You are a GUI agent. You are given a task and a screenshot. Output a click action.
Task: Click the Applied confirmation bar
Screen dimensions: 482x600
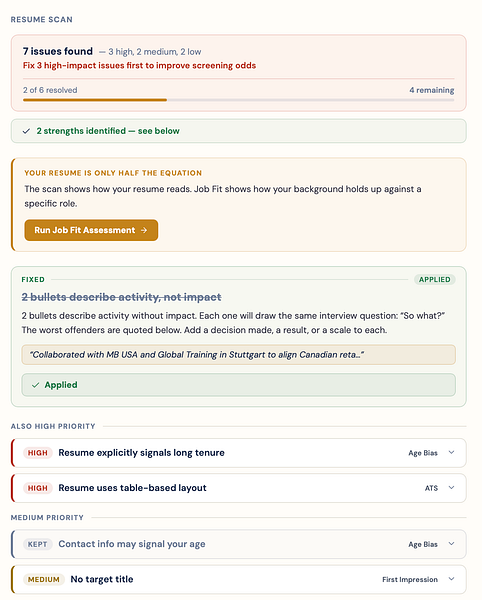click(x=238, y=385)
